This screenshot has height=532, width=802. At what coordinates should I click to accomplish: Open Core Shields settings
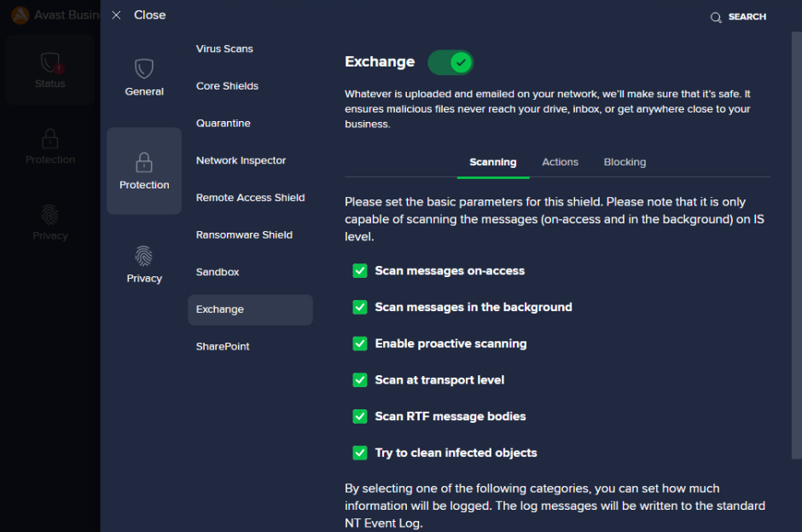pyautogui.click(x=227, y=86)
